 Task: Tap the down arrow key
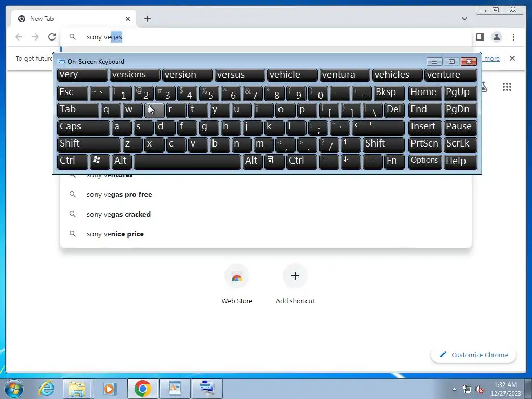[351, 162]
